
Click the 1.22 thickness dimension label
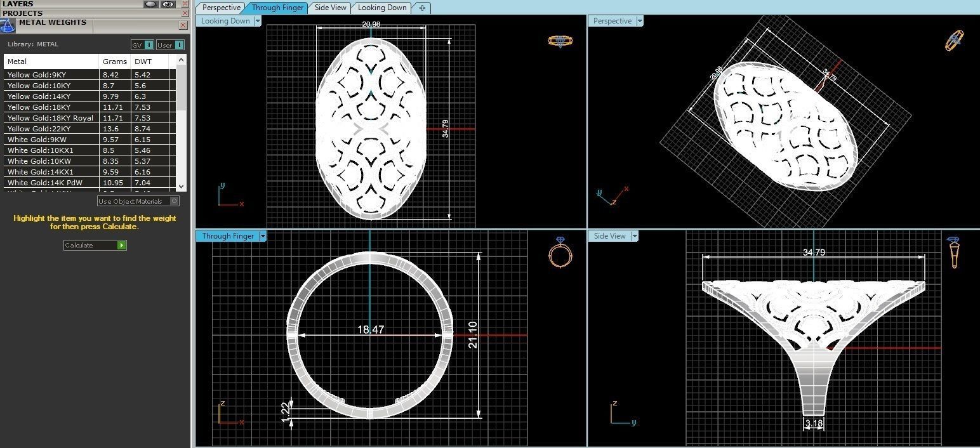point(285,411)
